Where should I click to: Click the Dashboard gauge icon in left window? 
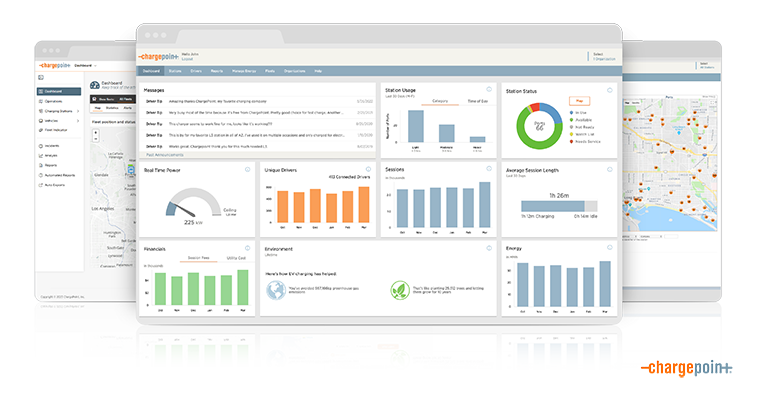[95, 85]
